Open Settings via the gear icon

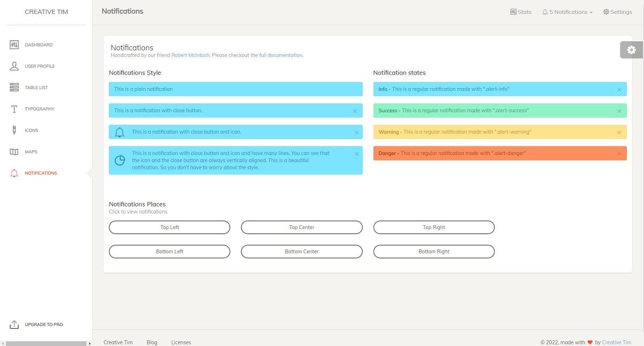605,11
